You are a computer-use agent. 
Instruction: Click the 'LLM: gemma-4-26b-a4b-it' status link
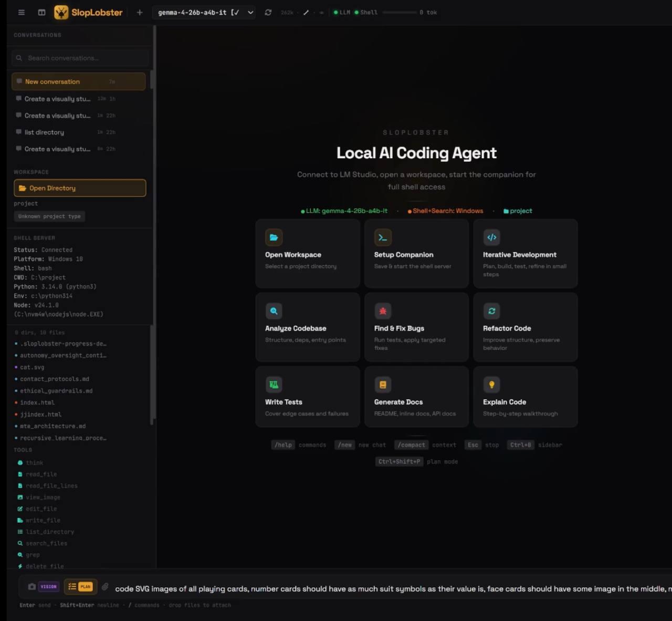[x=344, y=211]
